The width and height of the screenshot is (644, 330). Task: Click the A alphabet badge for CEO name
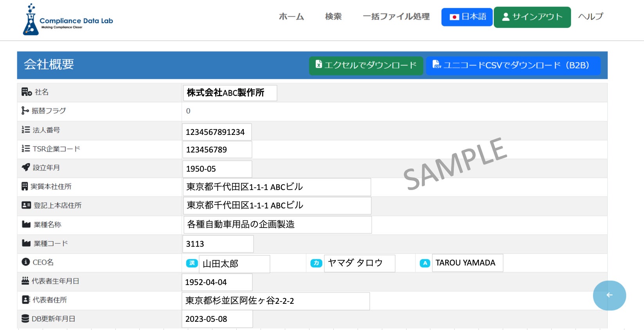pyautogui.click(x=425, y=263)
